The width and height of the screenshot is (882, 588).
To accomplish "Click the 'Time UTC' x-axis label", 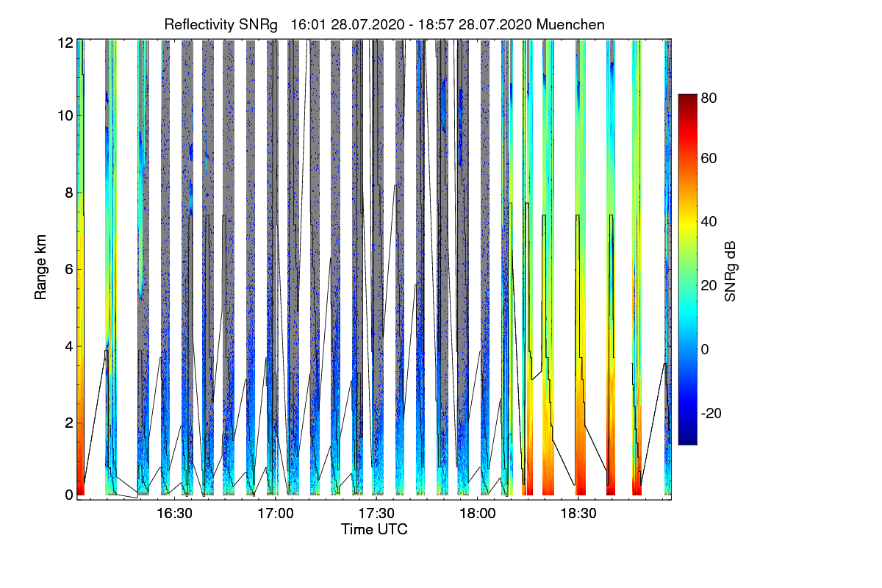I will (374, 529).
